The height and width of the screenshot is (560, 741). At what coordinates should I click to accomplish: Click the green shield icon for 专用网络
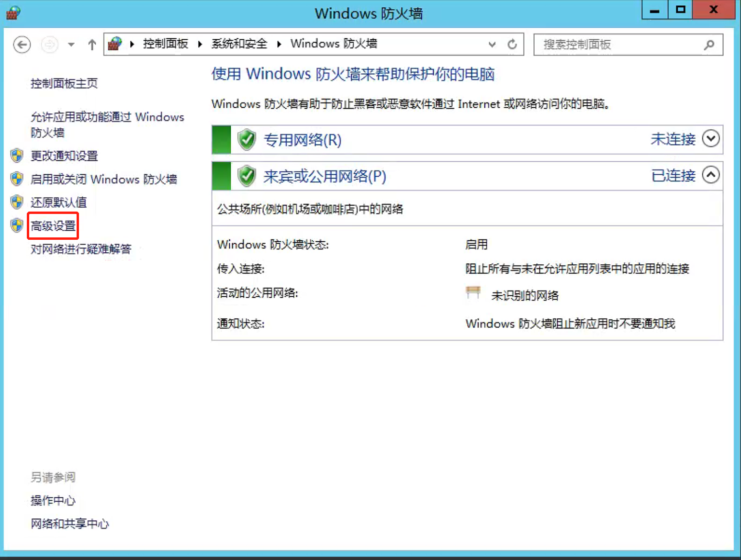pos(246,139)
